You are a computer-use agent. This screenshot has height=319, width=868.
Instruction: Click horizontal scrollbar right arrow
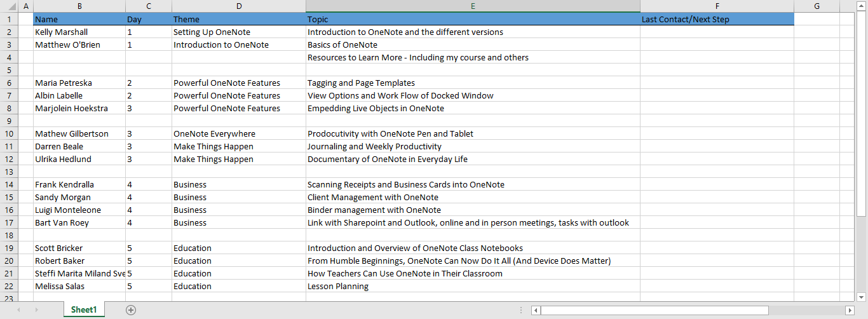tap(850, 310)
